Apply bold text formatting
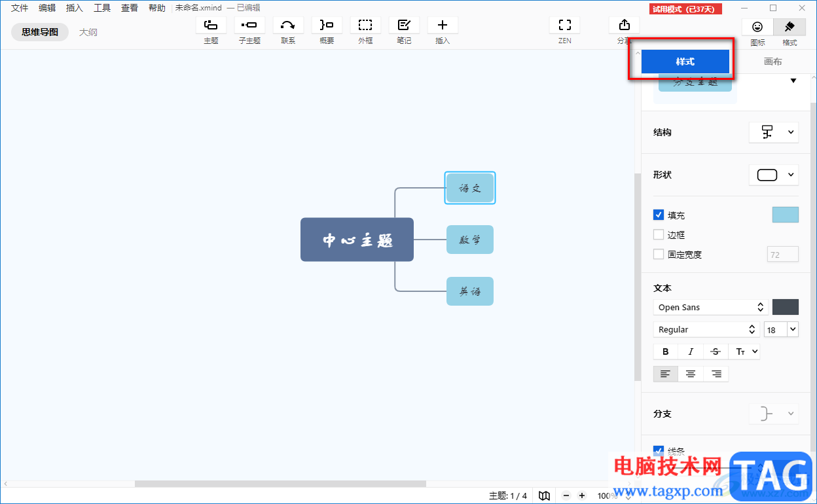Viewport: 817px width, 504px height. 666,351
